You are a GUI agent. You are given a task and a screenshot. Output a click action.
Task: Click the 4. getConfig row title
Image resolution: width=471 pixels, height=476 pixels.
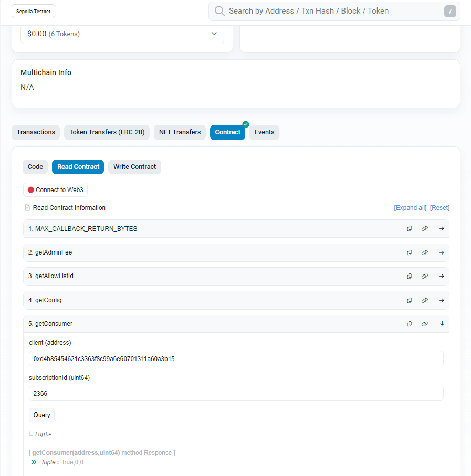(45, 300)
